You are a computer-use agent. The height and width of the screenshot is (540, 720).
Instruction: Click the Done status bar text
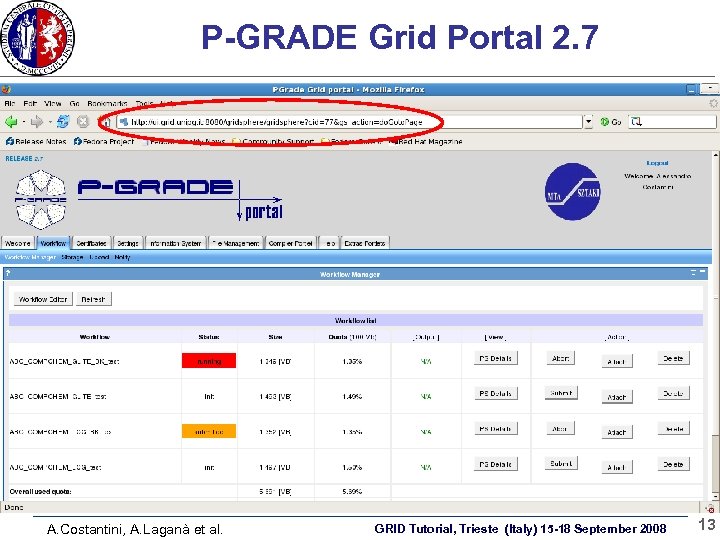(14, 507)
